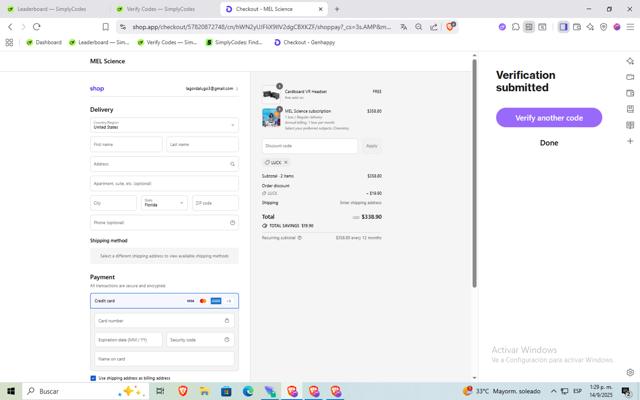Click into the Discount code field

click(x=310, y=146)
